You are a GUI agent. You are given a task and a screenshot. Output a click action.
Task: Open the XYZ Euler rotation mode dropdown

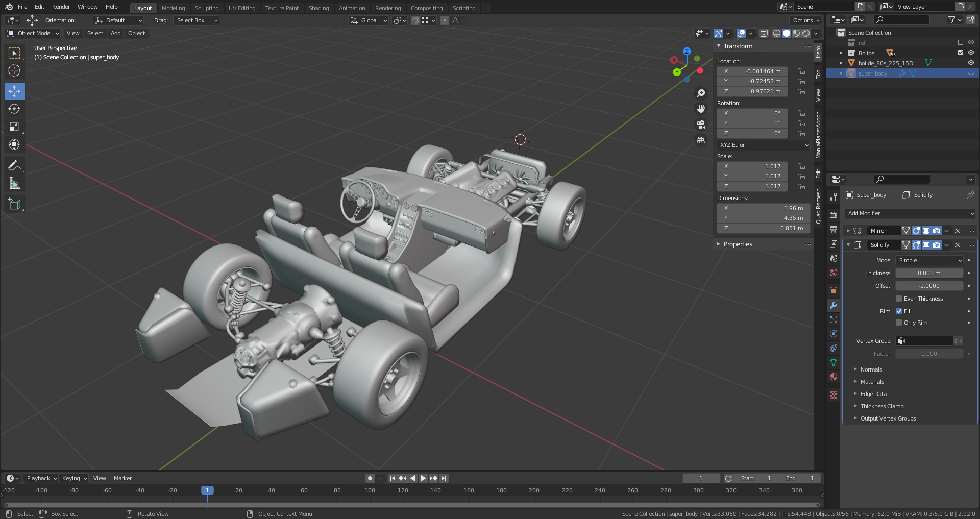click(x=764, y=145)
